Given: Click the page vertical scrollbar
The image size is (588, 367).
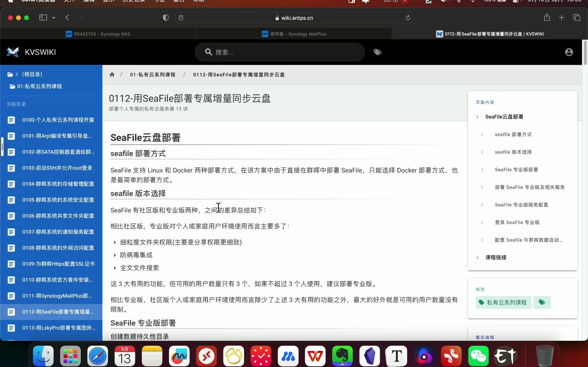Looking at the screenshot, I should [585, 53].
